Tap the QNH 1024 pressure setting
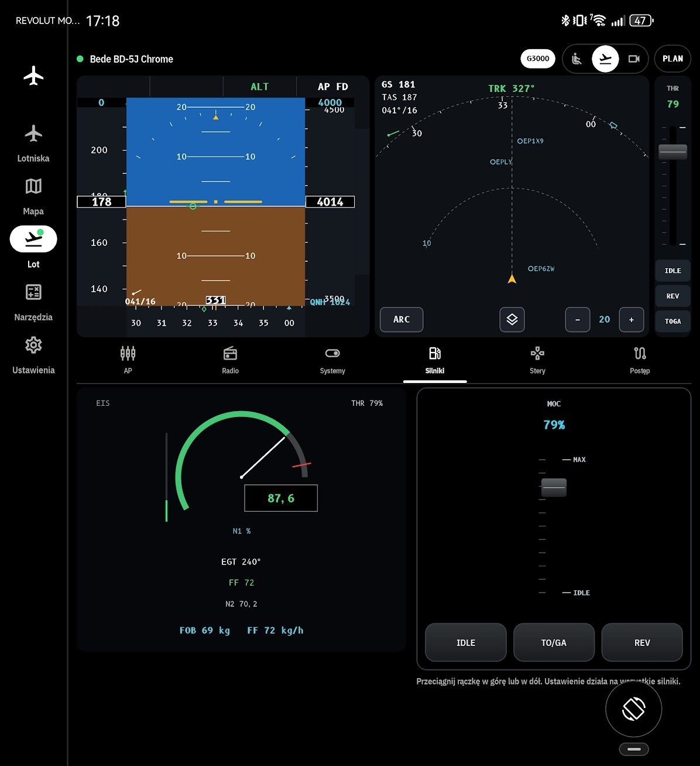700x766 pixels. coord(330,302)
